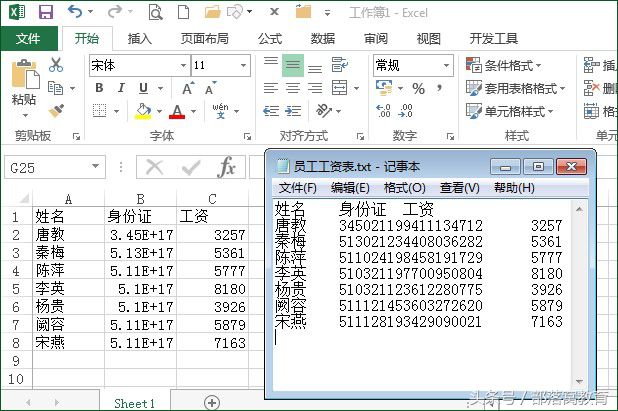618x411 pixels.
Task: Open Print Preview from quick access toolbar
Action: tap(155, 12)
